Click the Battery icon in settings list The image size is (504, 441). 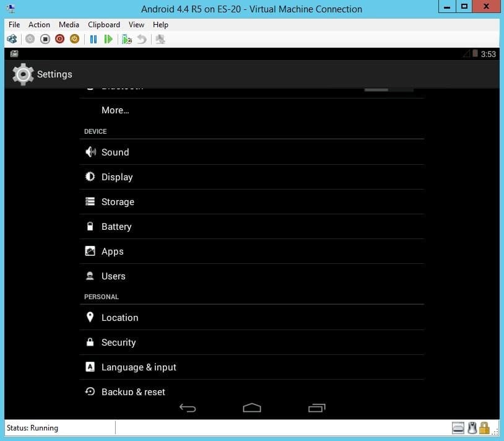coord(90,226)
